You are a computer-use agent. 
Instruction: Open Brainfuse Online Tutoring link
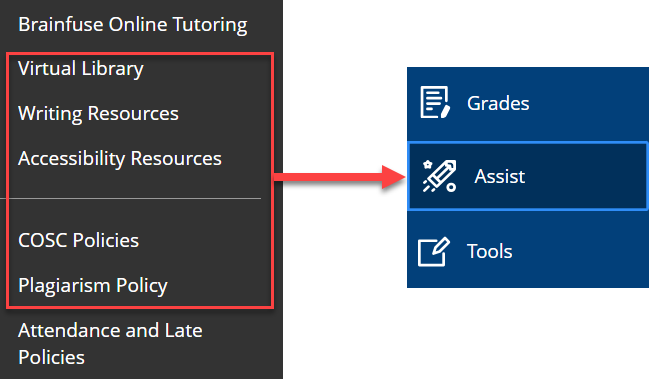tap(133, 24)
